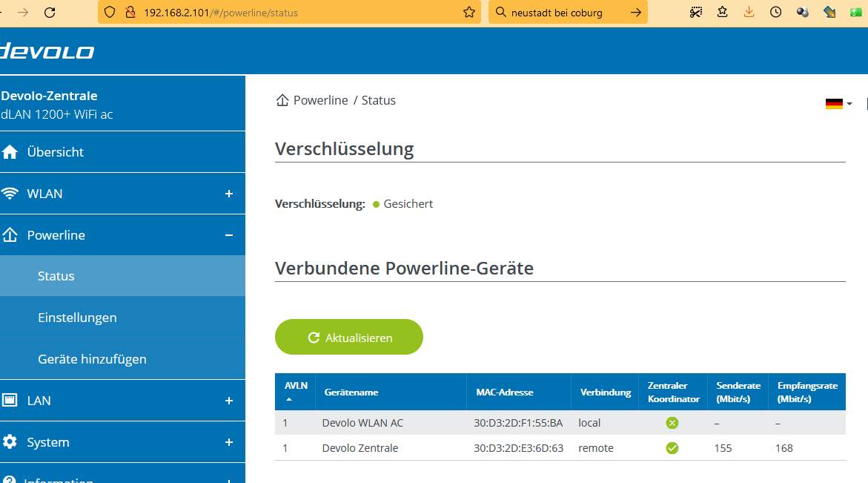868x483 pixels.
Task: Open the System menu entry
Action: point(122,441)
